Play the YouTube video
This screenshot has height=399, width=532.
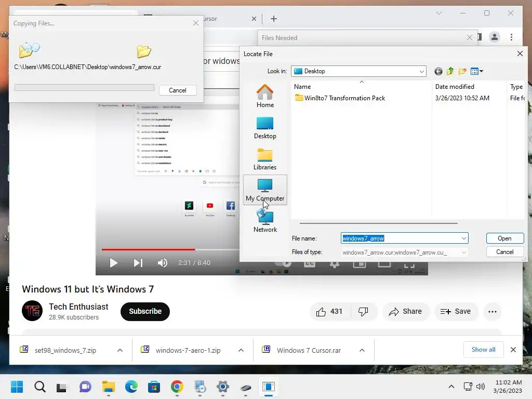coord(113,263)
